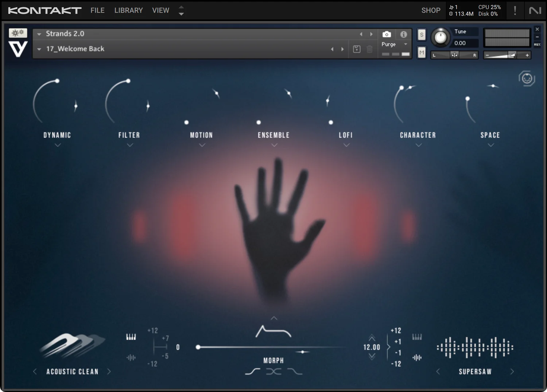Expand the DYNAMIC section chevron

pos(57,145)
